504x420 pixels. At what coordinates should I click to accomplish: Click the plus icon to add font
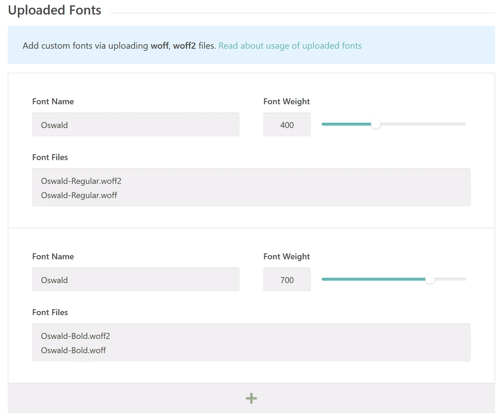tap(251, 398)
